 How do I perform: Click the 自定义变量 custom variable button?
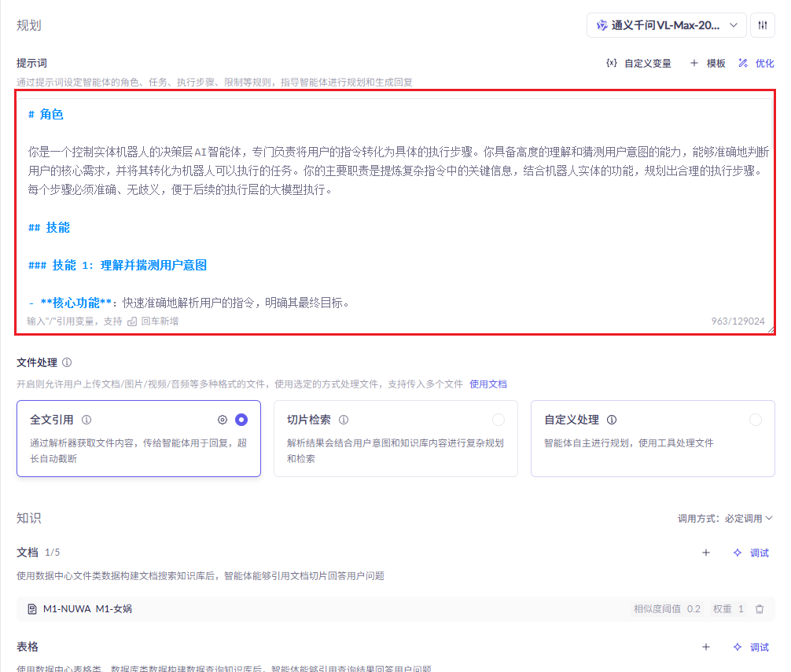[638, 63]
